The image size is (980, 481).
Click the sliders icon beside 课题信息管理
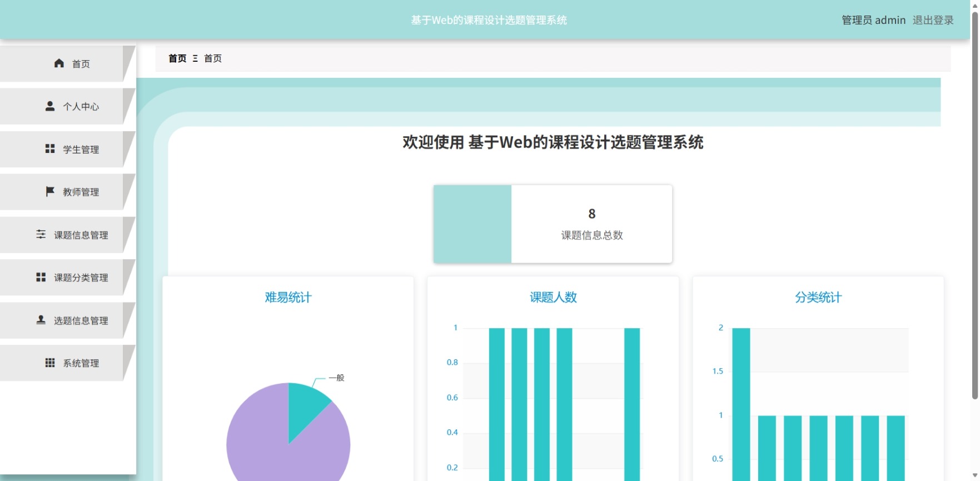[41, 234]
